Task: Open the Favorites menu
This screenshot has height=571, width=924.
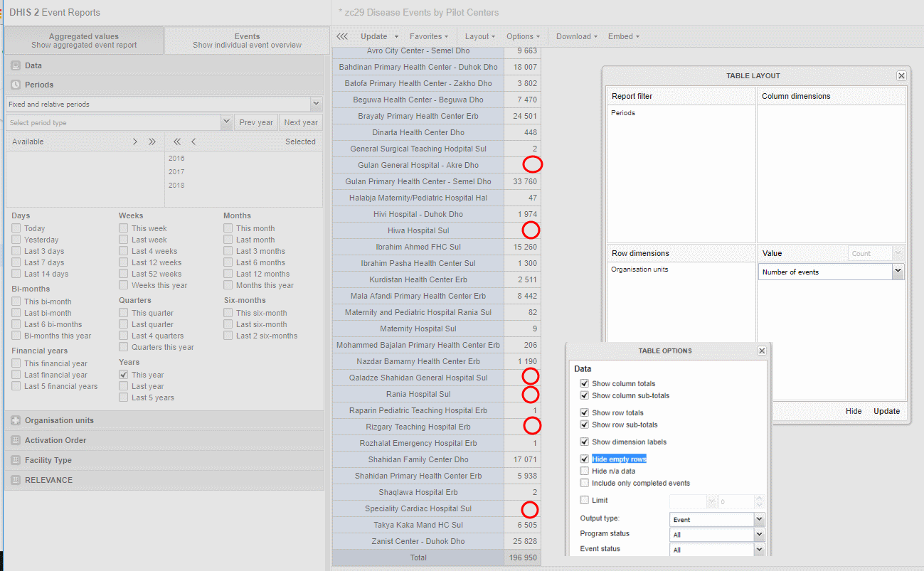Action: (x=428, y=36)
